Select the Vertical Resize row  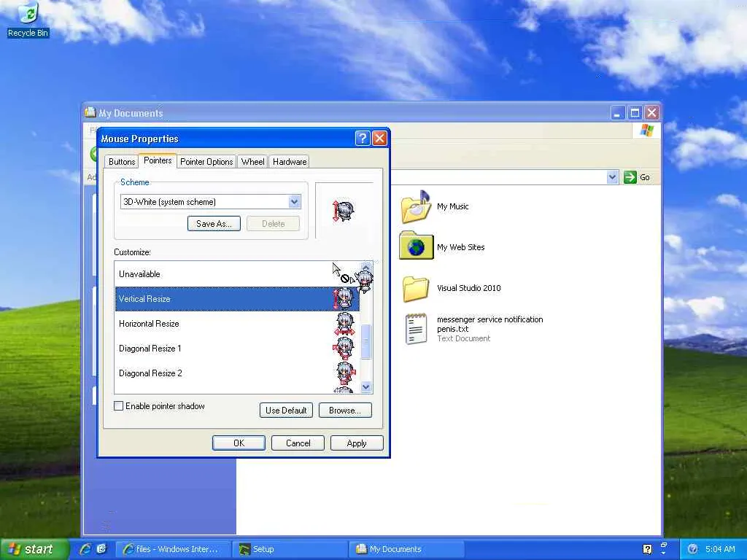[237, 299]
